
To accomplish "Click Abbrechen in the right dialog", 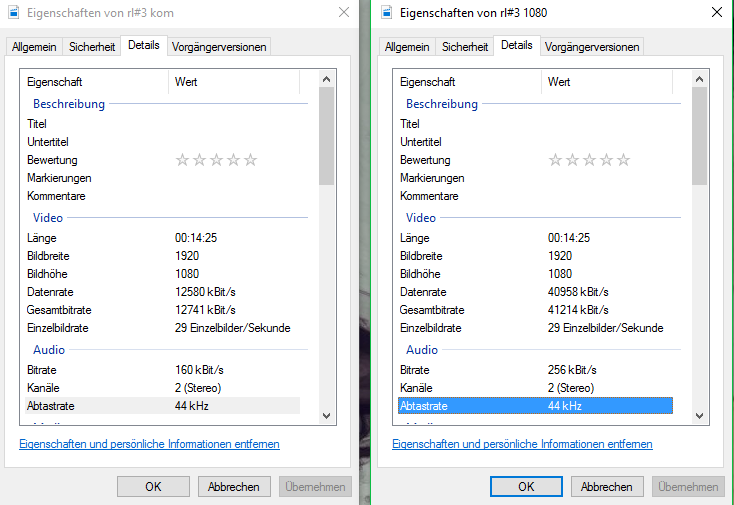I will point(607,487).
